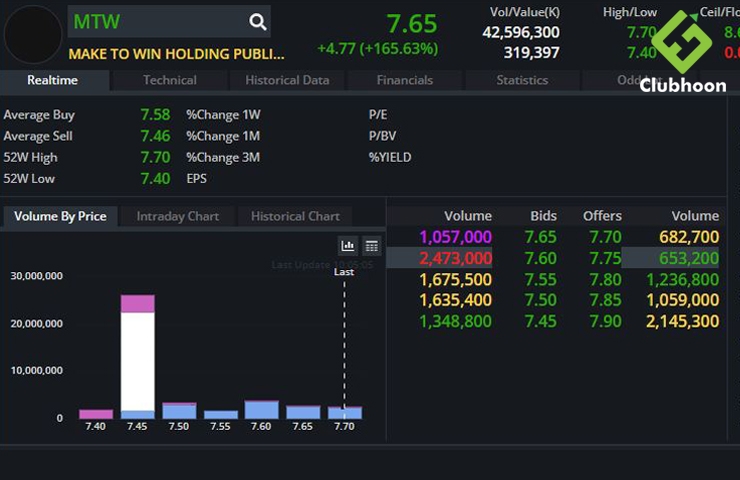This screenshot has width=740, height=480.
Task: Click offer price 7.70 in order book
Action: [x=605, y=237]
